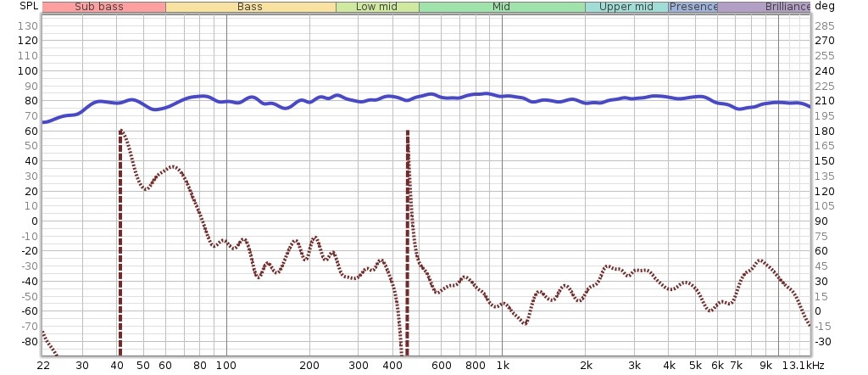This screenshot has width=868, height=375.
Task: Click the 22 Hz frequency axis label
Action: [x=42, y=366]
